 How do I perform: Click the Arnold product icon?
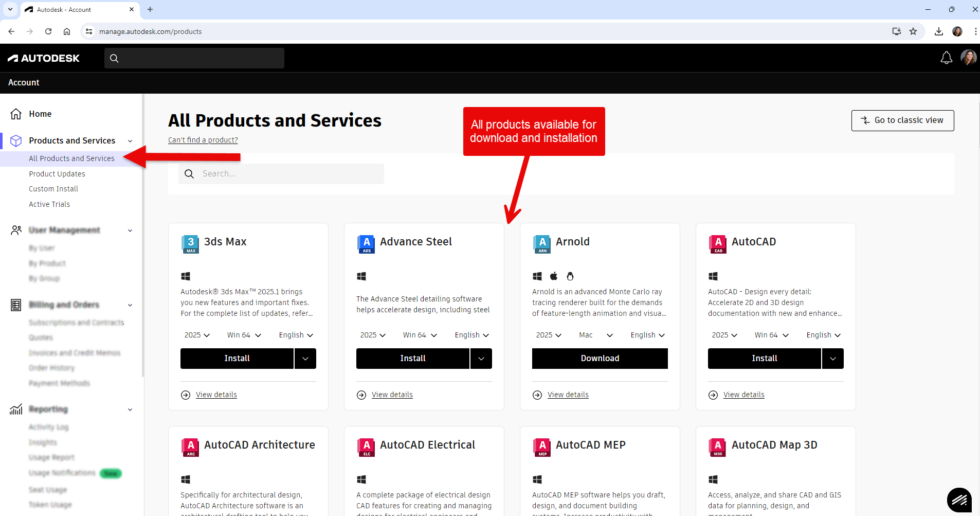pyautogui.click(x=542, y=244)
